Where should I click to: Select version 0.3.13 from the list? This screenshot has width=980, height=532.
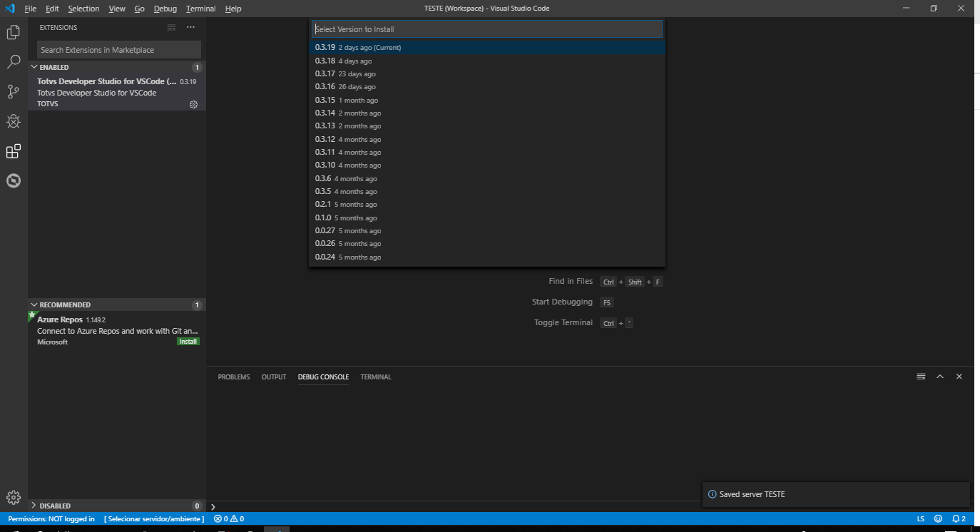pos(487,126)
